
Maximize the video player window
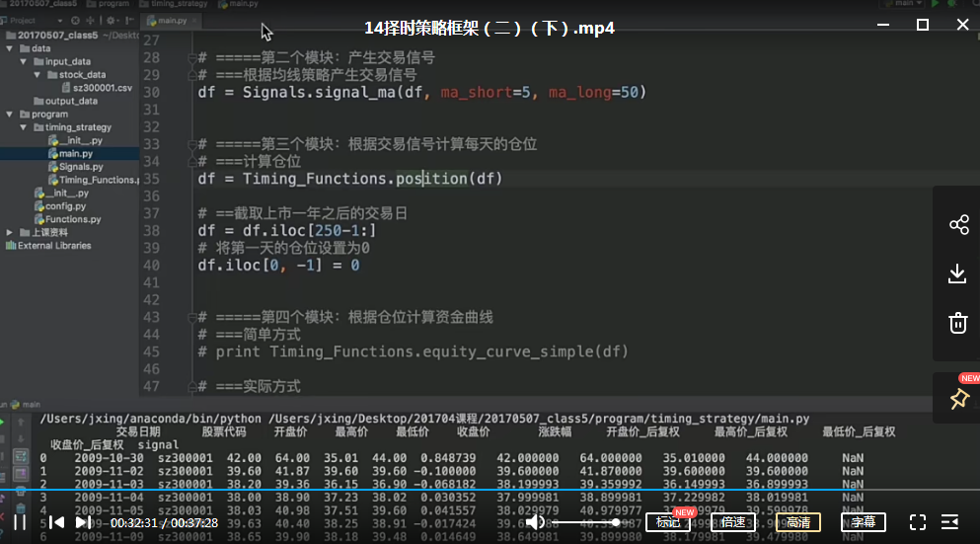point(923,25)
